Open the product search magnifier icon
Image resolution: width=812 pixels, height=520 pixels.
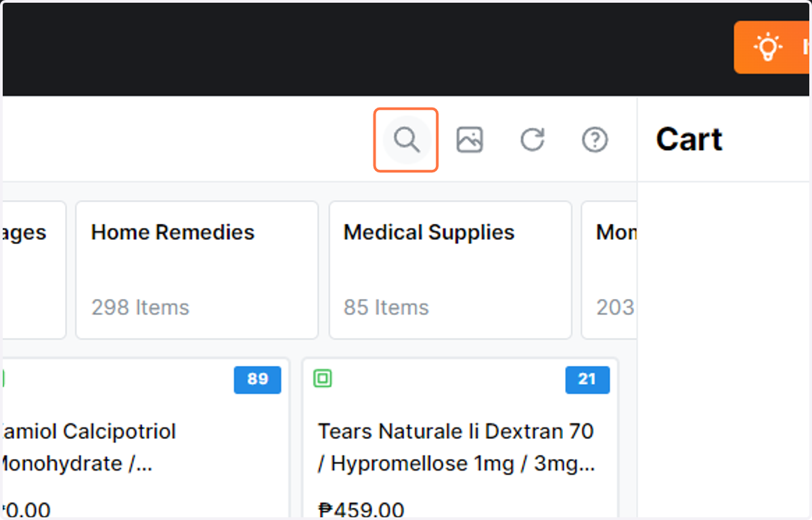pos(407,140)
